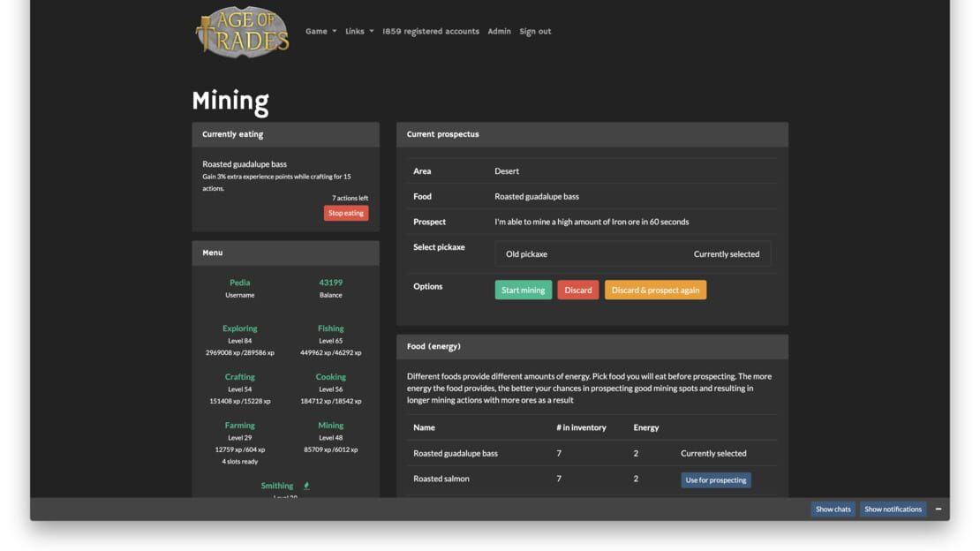The image size is (980, 551).
Task: Click the Current prospectus panel header
Action: point(592,134)
